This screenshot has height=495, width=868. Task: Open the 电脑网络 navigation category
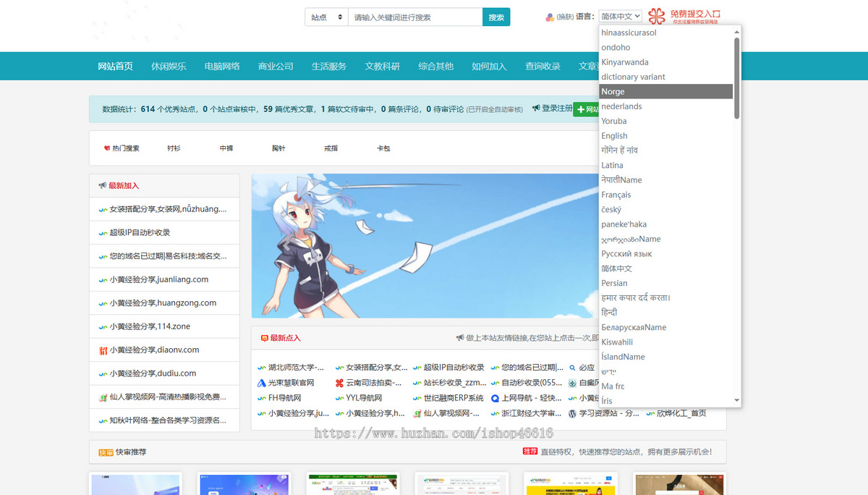(222, 66)
